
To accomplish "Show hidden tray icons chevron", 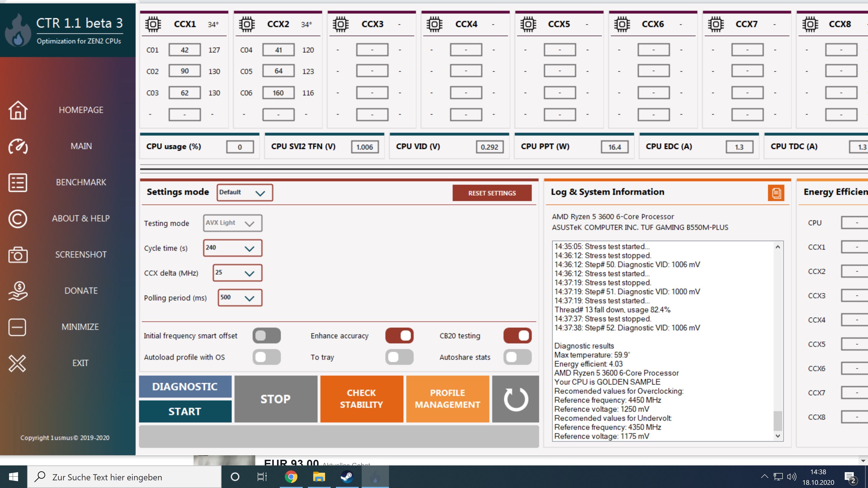I will click(764, 476).
